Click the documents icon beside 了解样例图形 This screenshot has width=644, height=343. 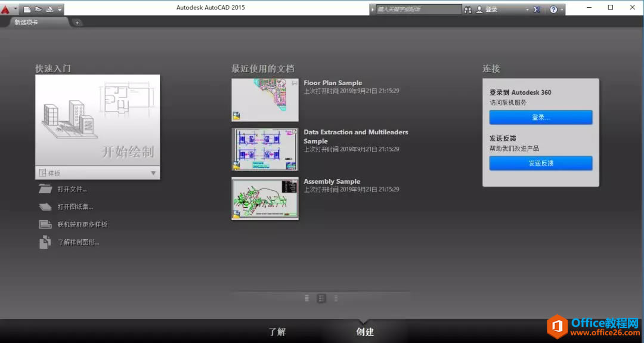(45, 242)
